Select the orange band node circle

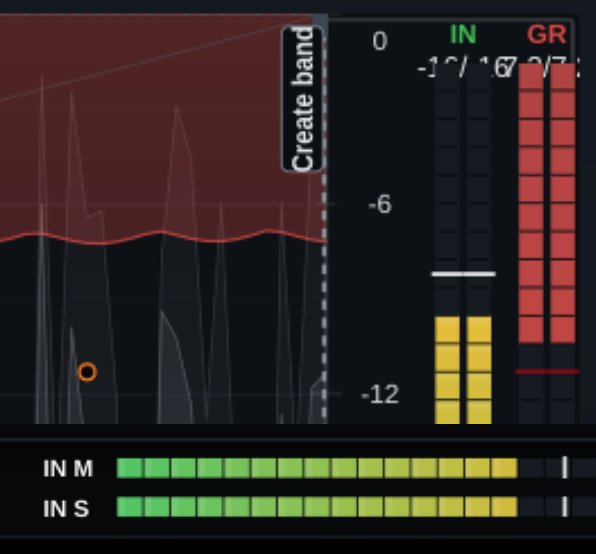pos(87,372)
